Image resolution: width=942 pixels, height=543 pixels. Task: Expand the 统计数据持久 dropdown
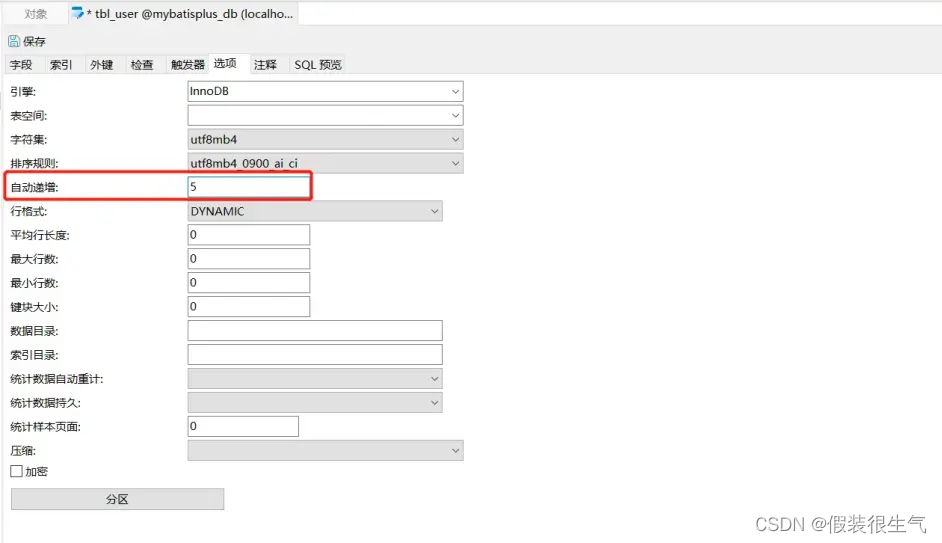pos(315,402)
